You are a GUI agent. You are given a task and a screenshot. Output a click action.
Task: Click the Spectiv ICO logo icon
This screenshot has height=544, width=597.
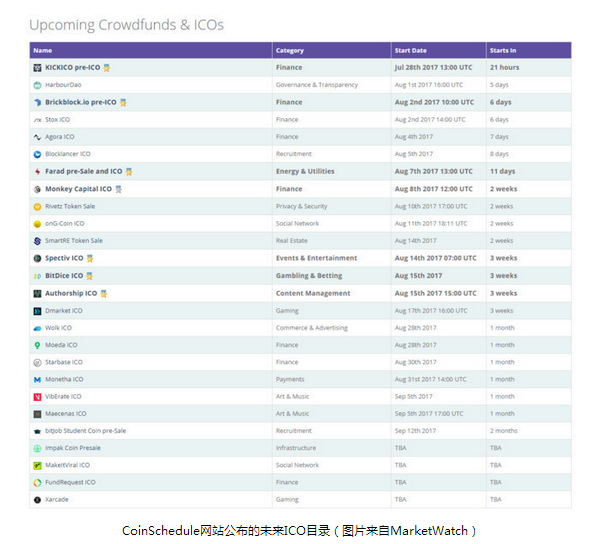(x=37, y=258)
